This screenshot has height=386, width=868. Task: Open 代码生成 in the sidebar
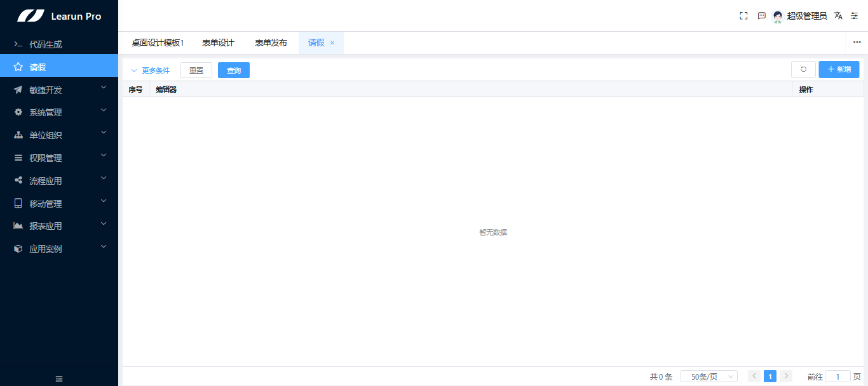59,44
